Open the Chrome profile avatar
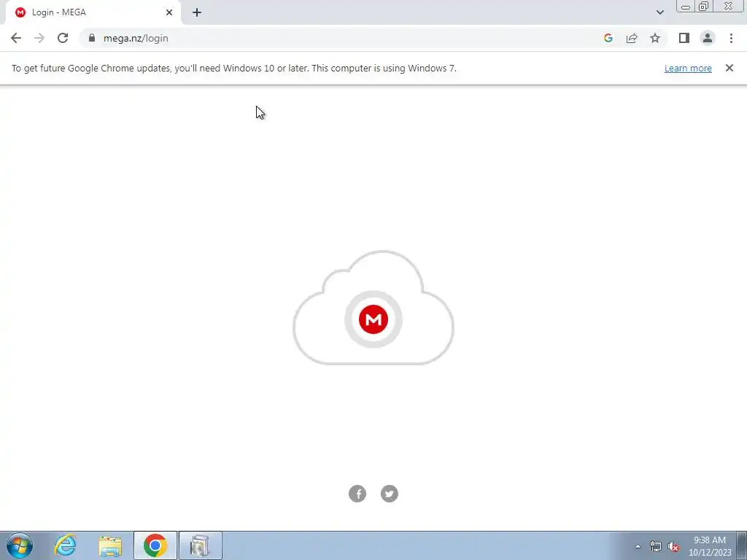Image resolution: width=747 pixels, height=560 pixels. point(708,38)
